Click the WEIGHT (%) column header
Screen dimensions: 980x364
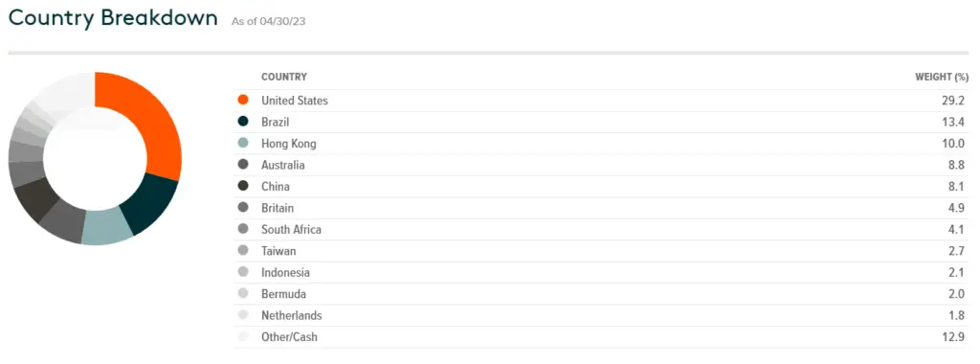pyautogui.click(x=942, y=77)
